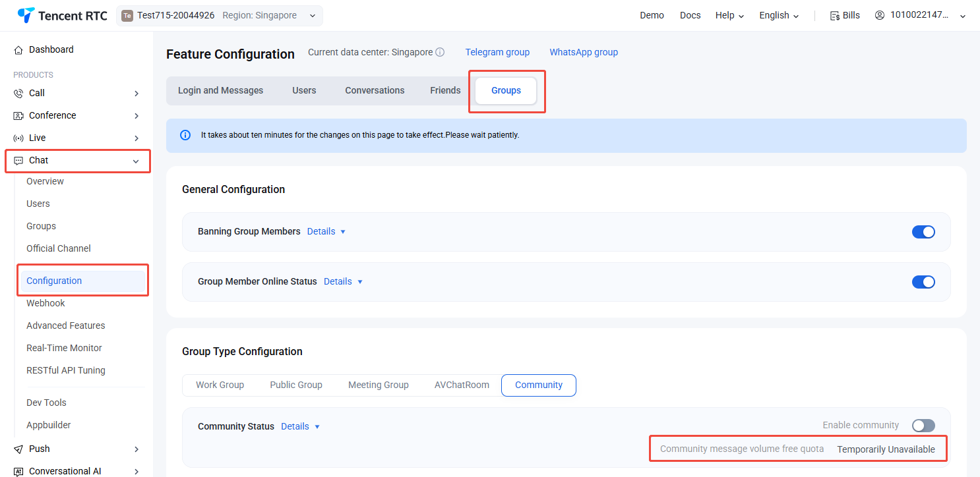This screenshot has height=477, width=980.
Task: Expand the Push submenu chevron
Action: point(137,449)
